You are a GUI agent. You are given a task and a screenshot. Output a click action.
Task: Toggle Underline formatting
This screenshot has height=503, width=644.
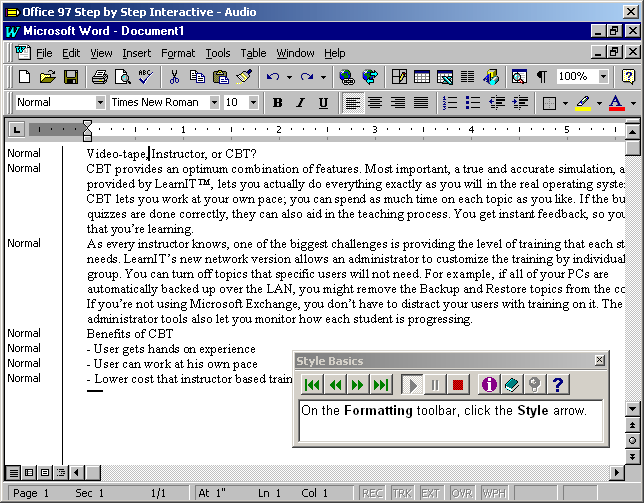(x=324, y=102)
